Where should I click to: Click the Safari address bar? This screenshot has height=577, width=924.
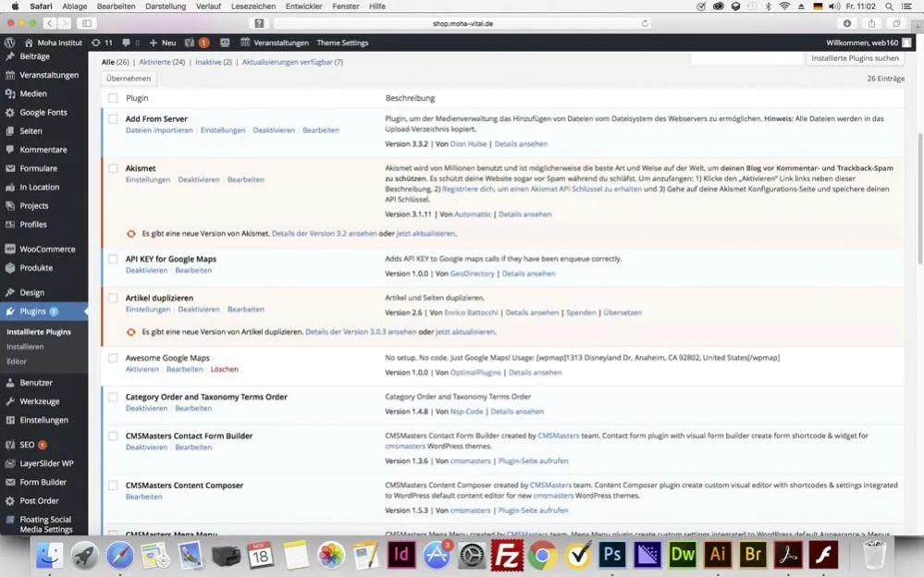462,23
